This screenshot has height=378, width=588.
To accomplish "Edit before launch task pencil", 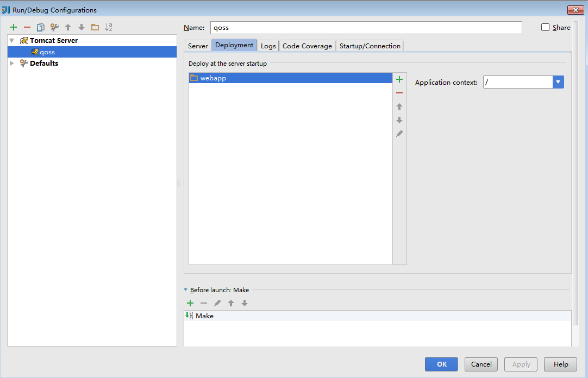I will click(217, 303).
